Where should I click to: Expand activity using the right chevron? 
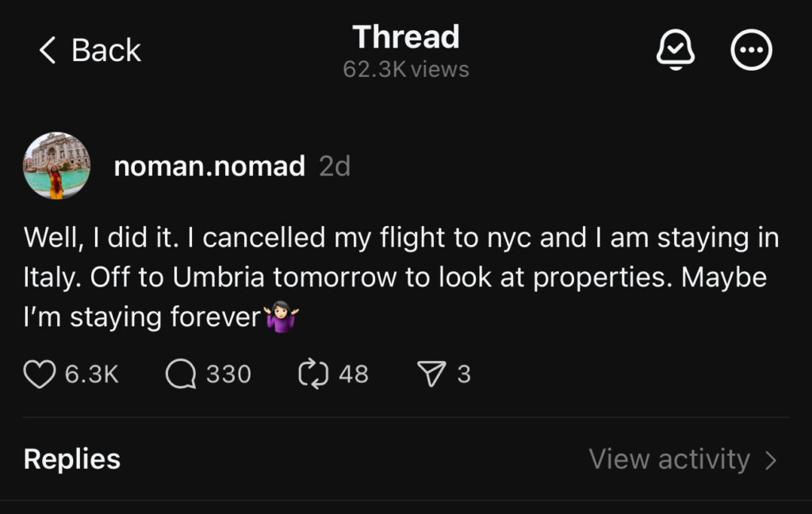click(771, 460)
